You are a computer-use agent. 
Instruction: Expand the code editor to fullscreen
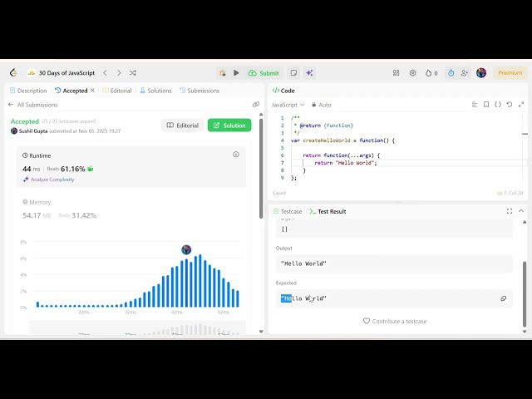tap(521, 105)
